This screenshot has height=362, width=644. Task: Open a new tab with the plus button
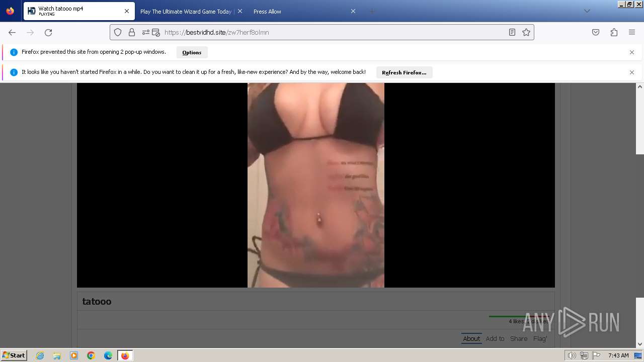point(372,11)
